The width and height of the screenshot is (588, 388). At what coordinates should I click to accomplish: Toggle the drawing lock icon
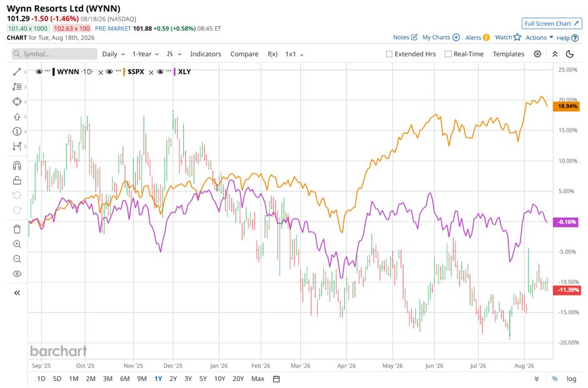click(17, 180)
